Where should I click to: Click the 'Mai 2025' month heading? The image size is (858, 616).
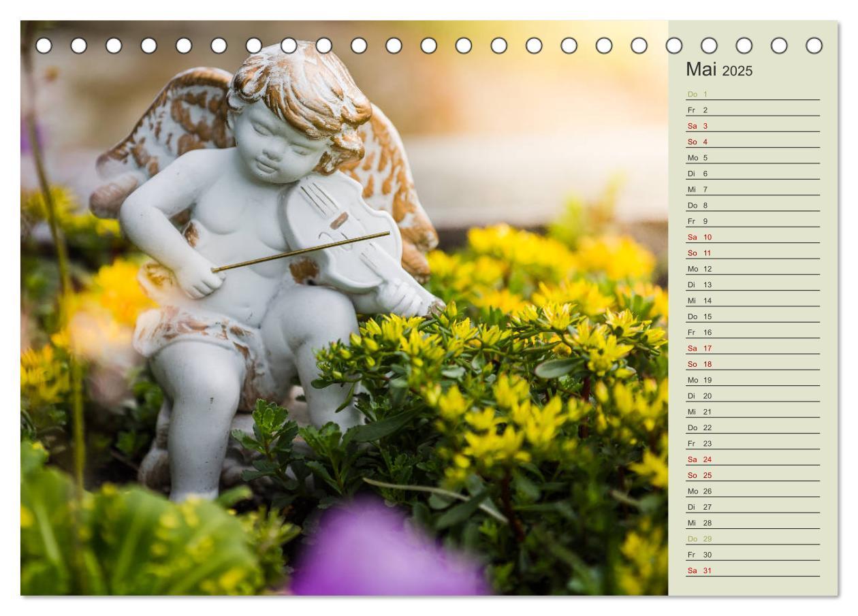coord(719,69)
